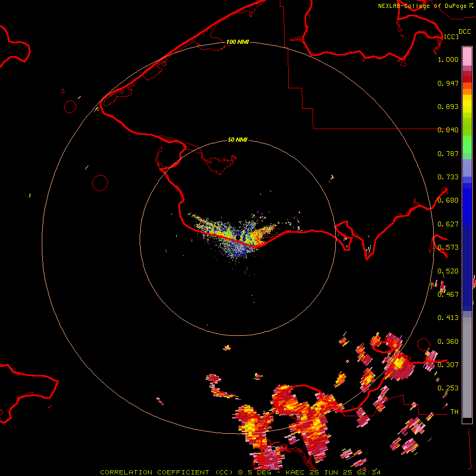Select the 100 NMI range ring label

[x=237, y=42]
